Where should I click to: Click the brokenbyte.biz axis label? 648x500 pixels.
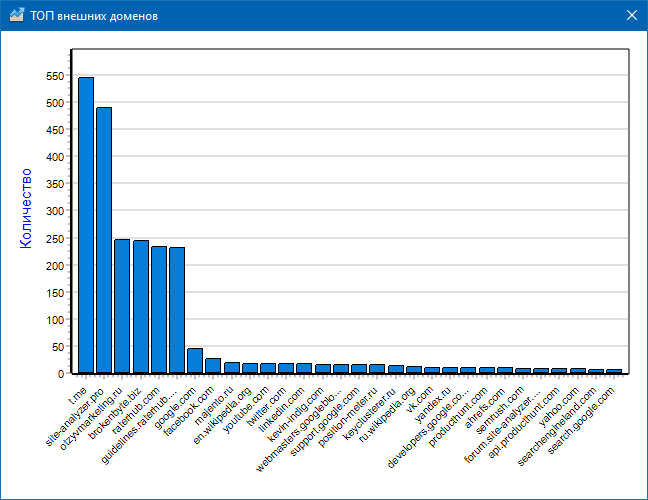point(114,413)
